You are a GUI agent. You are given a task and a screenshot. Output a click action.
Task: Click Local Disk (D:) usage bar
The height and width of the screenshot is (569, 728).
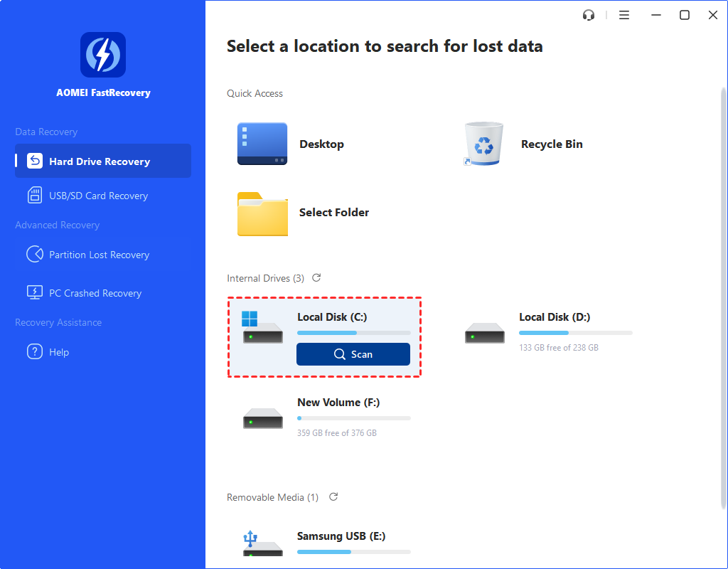tap(576, 333)
